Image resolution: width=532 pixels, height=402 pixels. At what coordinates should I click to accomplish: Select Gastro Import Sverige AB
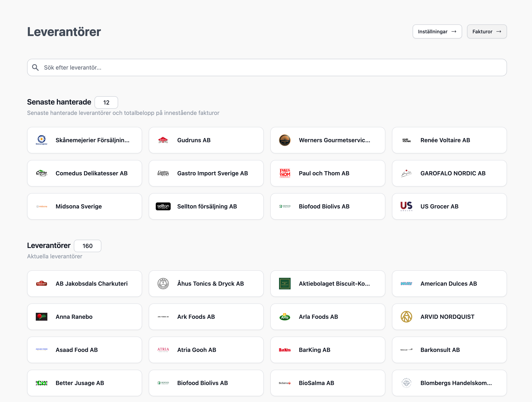pos(206,173)
